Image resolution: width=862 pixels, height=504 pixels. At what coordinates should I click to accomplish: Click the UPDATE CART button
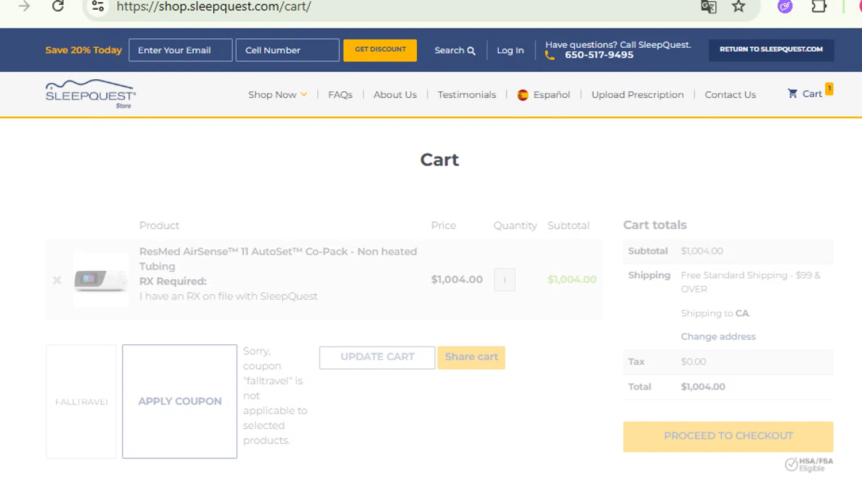coord(377,357)
